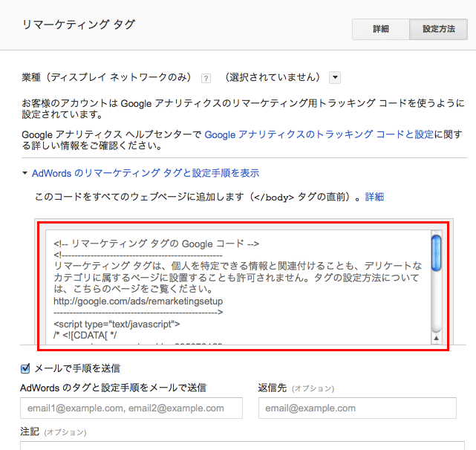Click the （選択されていません） selection text
The image size is (476, 450).
coord(273,77)
